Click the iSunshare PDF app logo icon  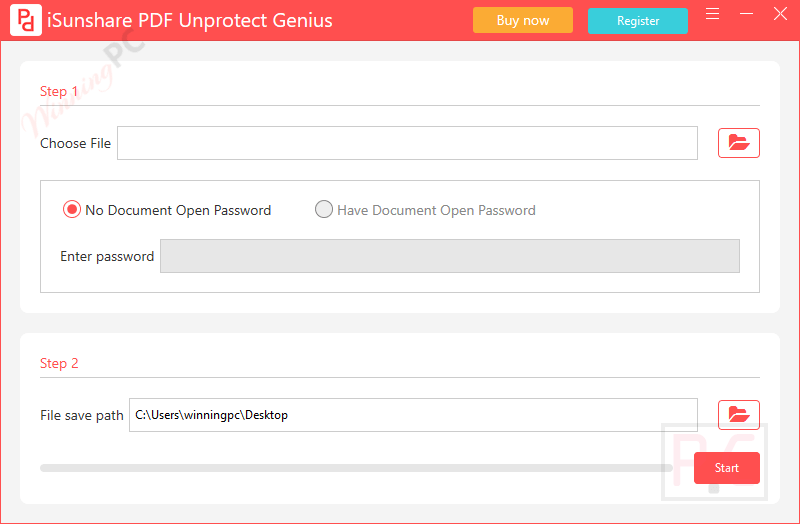tap(26, 20)
